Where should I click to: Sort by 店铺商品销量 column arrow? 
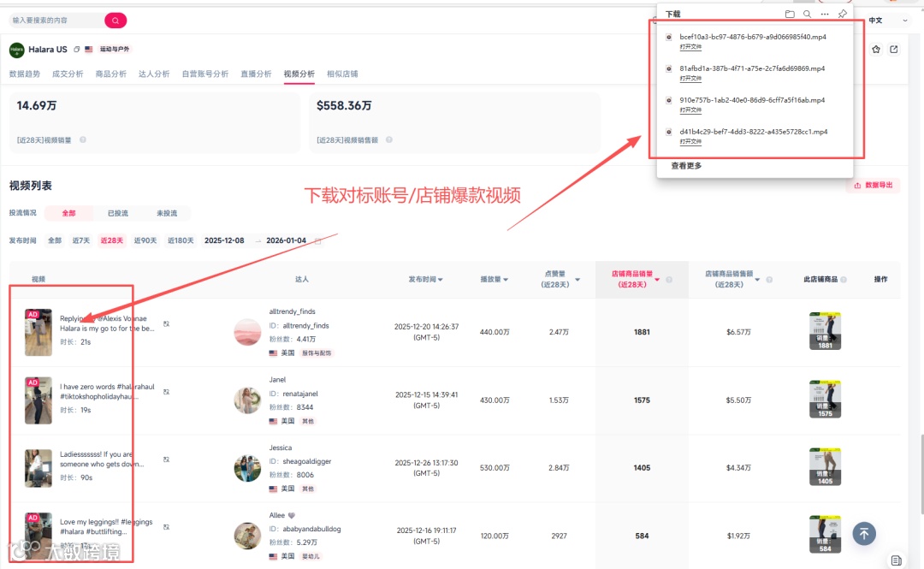657,280
